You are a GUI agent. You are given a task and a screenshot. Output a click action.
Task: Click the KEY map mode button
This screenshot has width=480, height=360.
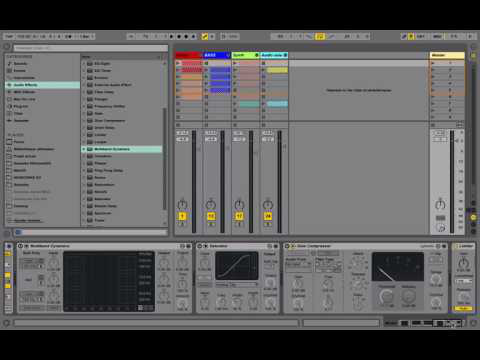[421, 36]
